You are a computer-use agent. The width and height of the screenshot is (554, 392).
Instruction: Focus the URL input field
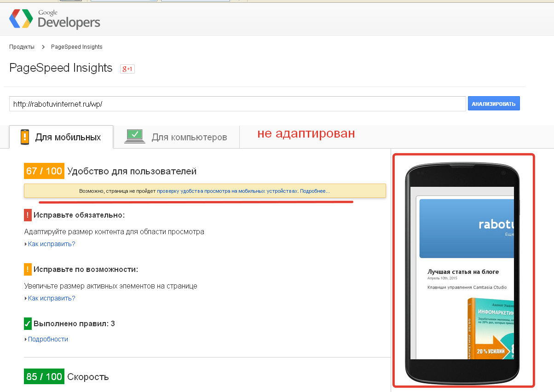click(237, 104)
